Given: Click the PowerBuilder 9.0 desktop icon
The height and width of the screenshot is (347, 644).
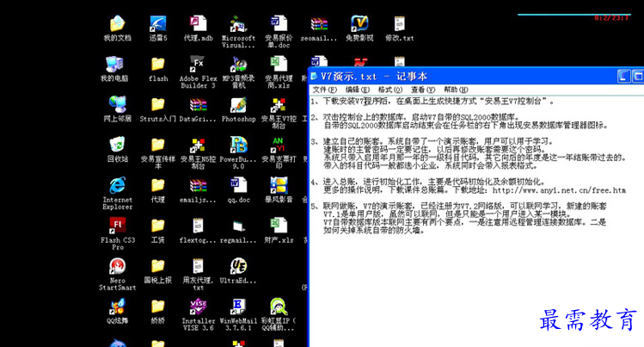Looking at the screenshot, I should point(238,145).
